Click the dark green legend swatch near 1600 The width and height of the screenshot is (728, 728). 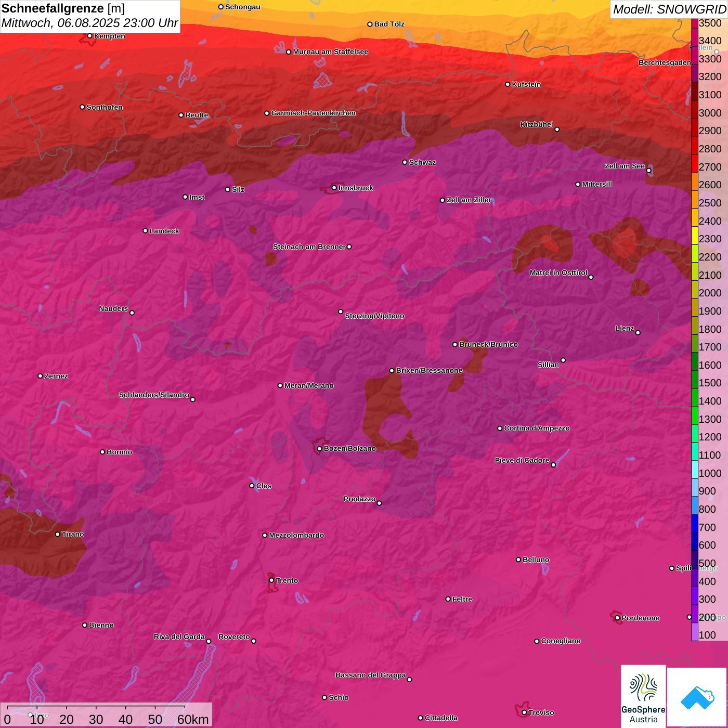coord(695,361)
